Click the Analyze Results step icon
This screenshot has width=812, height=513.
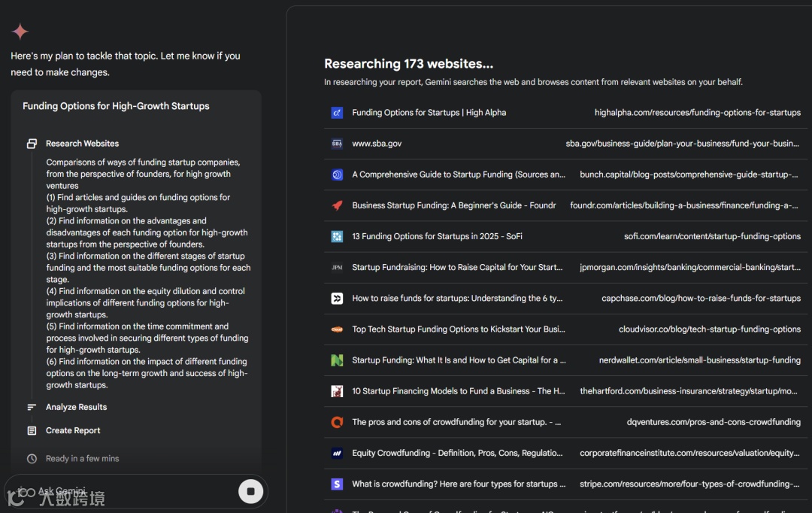[32, 407]
